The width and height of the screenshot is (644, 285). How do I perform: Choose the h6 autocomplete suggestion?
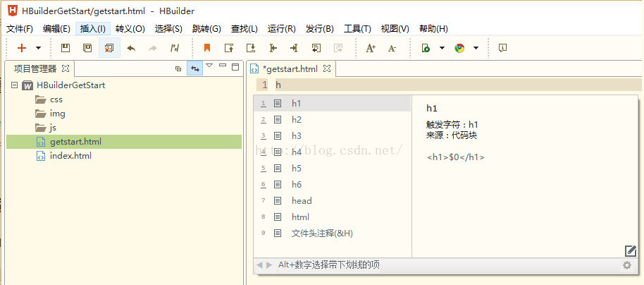point(333,185)
